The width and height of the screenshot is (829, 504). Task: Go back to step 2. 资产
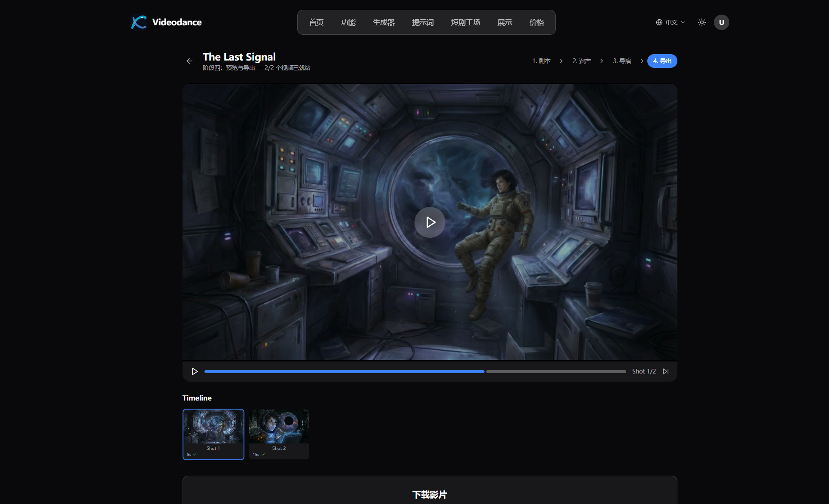pos(581,61)
